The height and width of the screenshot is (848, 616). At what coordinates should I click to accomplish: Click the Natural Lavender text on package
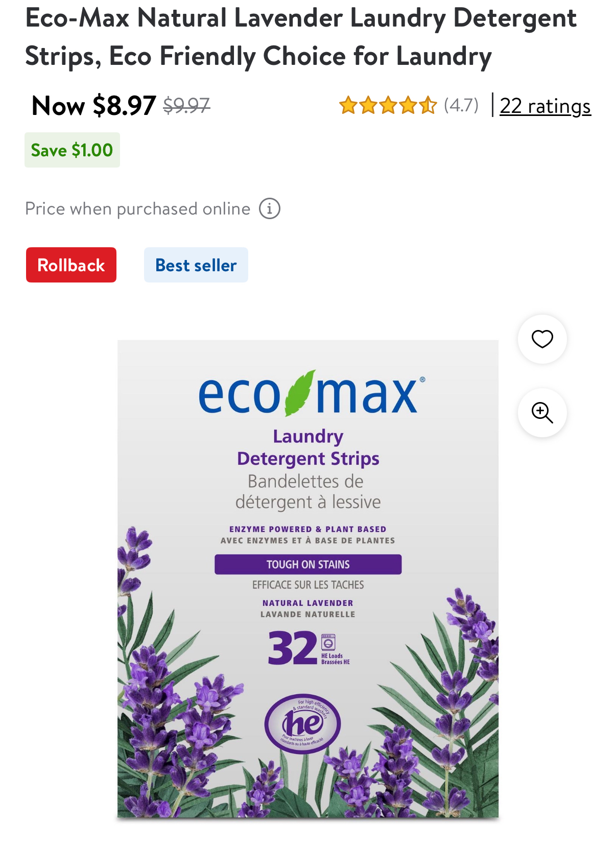(x=308, y=603)
